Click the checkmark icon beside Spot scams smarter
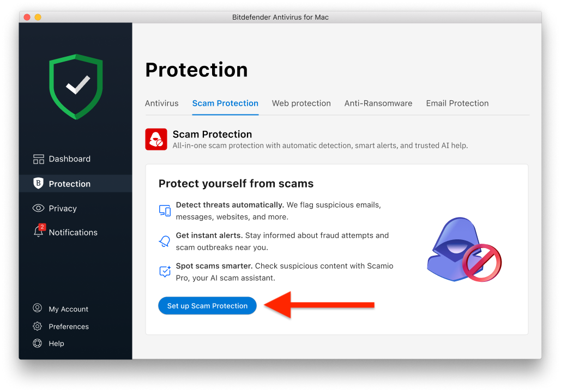The image size is (561, 392). (165, 271)
